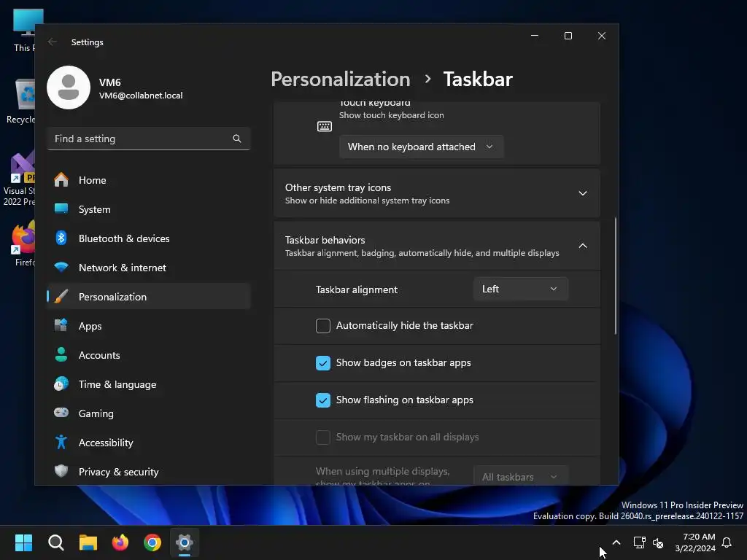
Task: Click the Personalization paintbrush icon in sidebar
Action: tap(61, 297)
